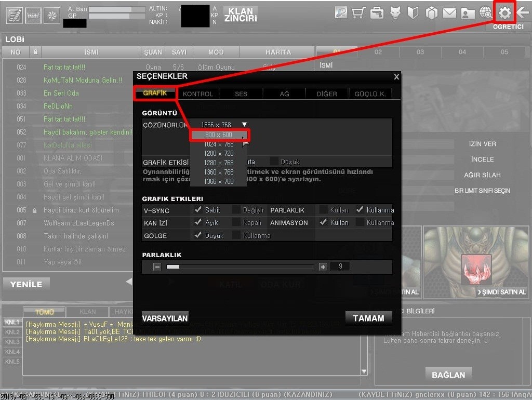
Task: Check PARLAKLIK Kullanma option
Action: 360,210
